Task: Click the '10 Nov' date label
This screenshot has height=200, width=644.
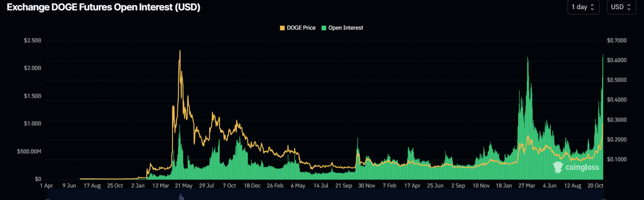Action: [481, 185]
